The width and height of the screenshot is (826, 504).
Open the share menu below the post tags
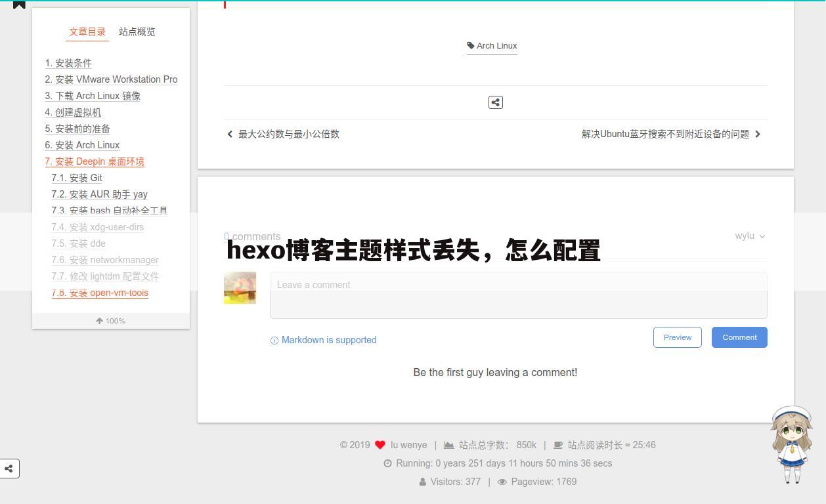tap(495, 102)
